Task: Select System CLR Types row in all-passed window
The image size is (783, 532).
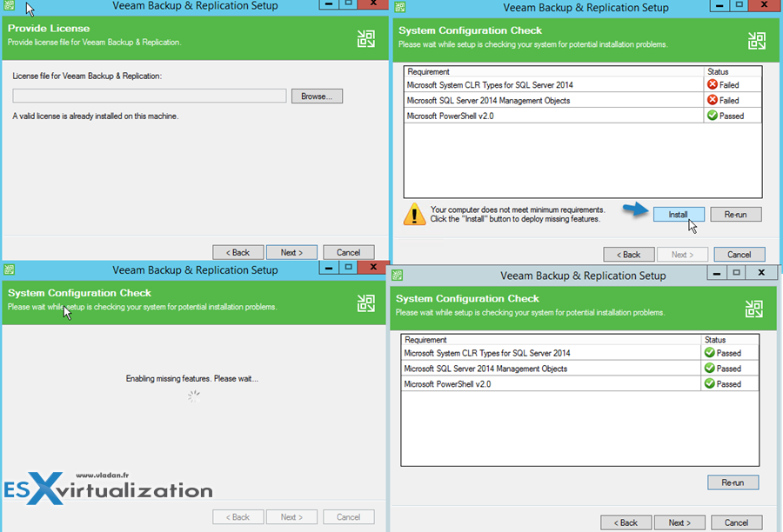Action: [x=579, y=353]
